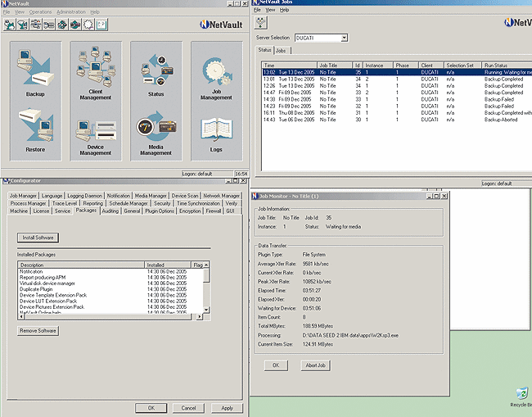This screenshot has width=532, height=417.
Task: Open the View menu in NetVault window
Action: coord(20,12)
